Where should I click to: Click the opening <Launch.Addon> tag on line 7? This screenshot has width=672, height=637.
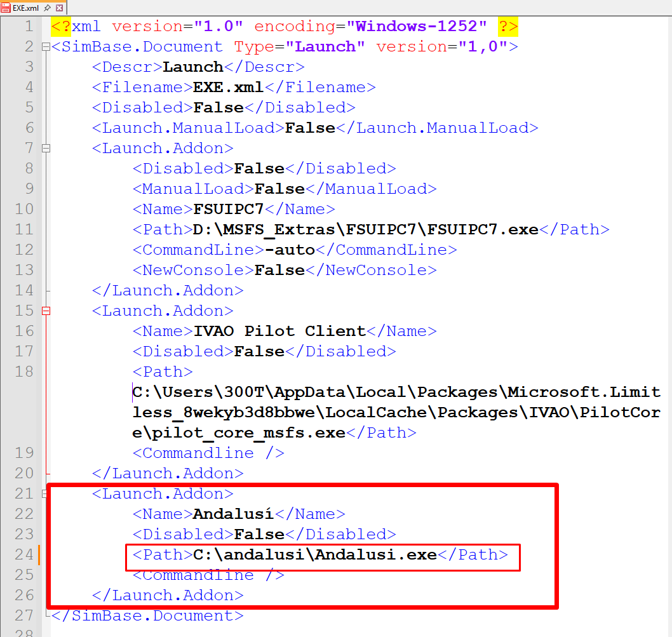(163, 149)
